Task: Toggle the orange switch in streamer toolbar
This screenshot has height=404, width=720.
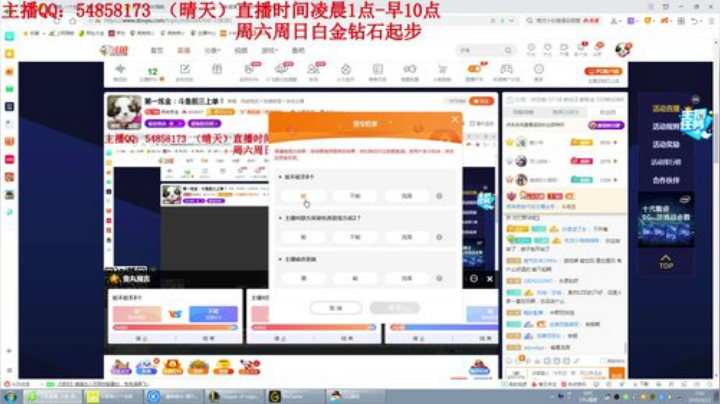Action: point(474,69)
